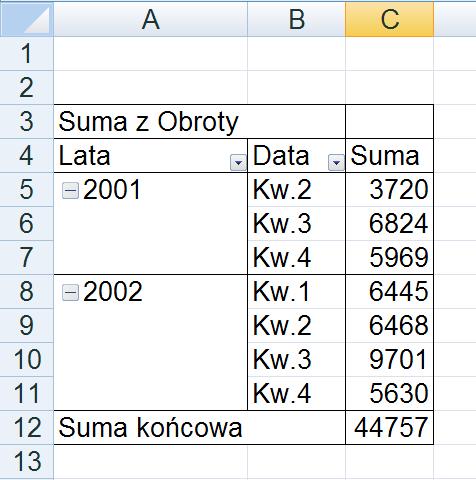Select the Kw.2 cell in row 5
The image size is (476, 480).
[x=297, y=189]
